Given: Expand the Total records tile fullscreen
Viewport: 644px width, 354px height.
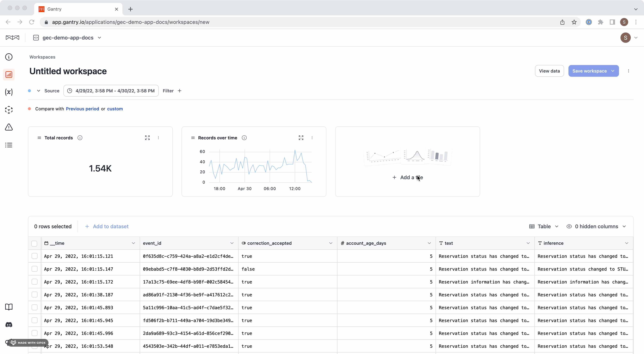Looking at the screenshot, I should tap(147, 138).
